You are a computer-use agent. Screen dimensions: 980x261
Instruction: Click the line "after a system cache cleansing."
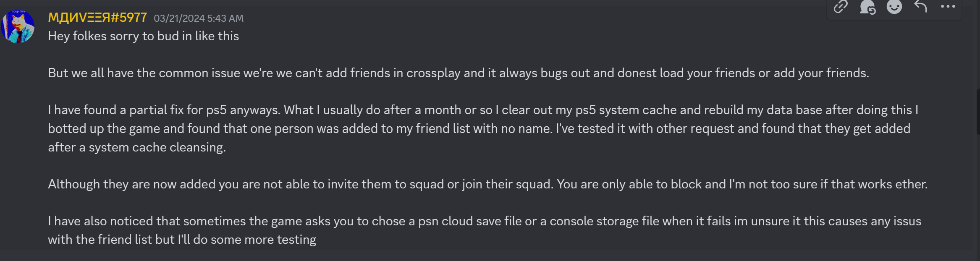click(137, 147)
